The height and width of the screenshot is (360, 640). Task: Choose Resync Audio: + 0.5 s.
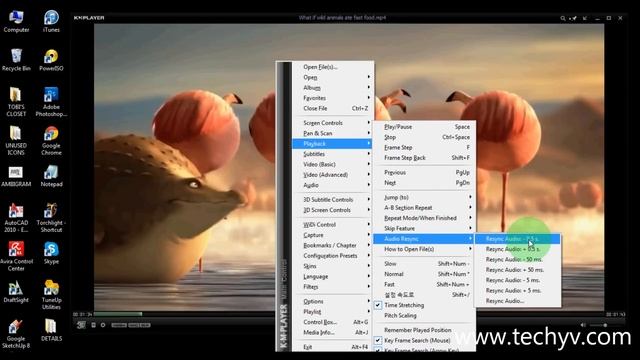[517, 249]
